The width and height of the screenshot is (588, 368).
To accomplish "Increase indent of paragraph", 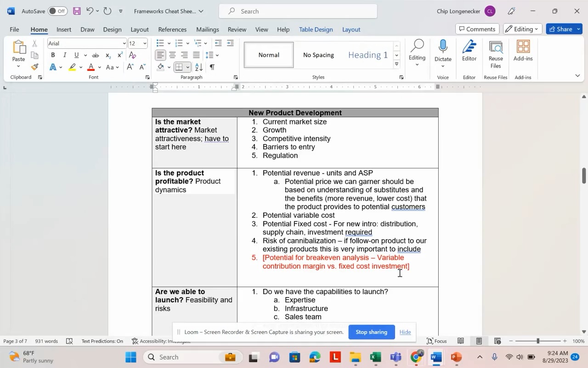I will tap(230, 43).
